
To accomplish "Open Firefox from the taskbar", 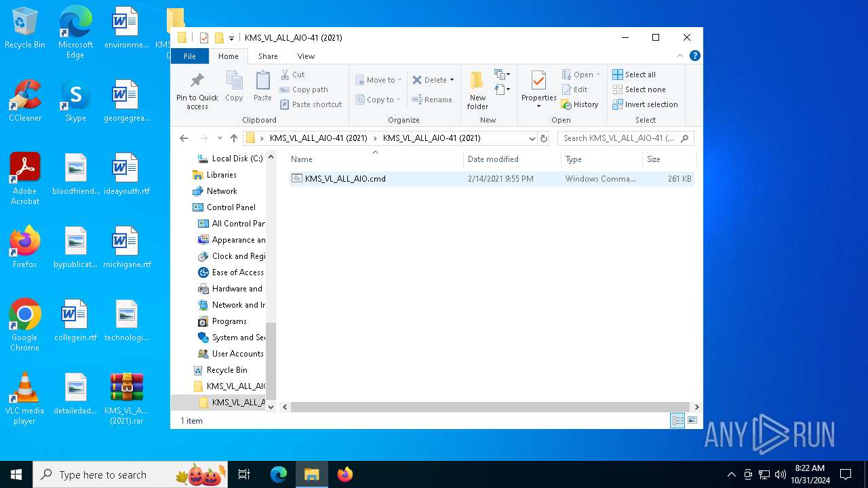I will (x=345, y=474).
